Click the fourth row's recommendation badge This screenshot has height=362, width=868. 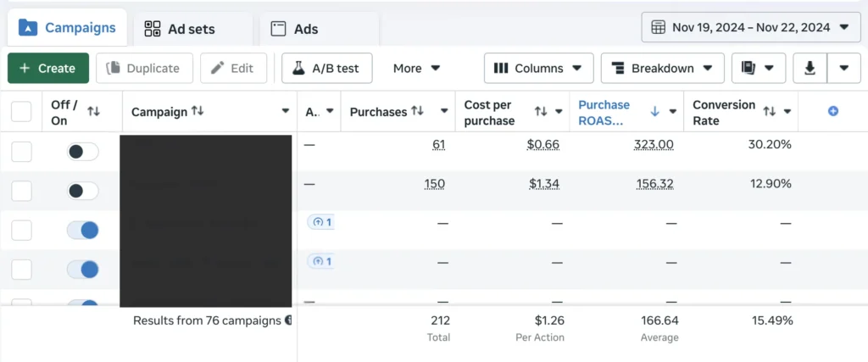pos(321,261)
